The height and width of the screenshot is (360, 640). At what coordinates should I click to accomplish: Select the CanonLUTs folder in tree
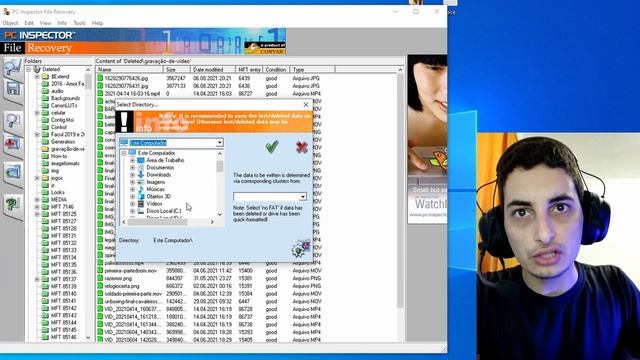(x=64, y=105)
